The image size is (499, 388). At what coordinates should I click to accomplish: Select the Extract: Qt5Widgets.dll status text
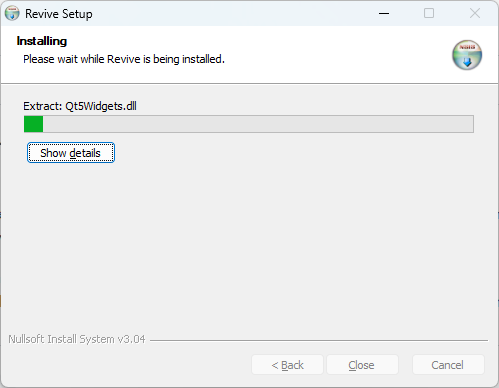click(x=80, y=106)
